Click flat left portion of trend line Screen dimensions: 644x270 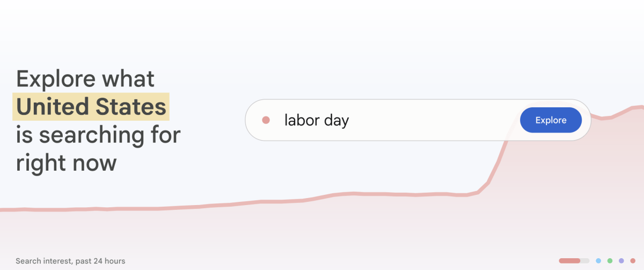pos(80,209)
